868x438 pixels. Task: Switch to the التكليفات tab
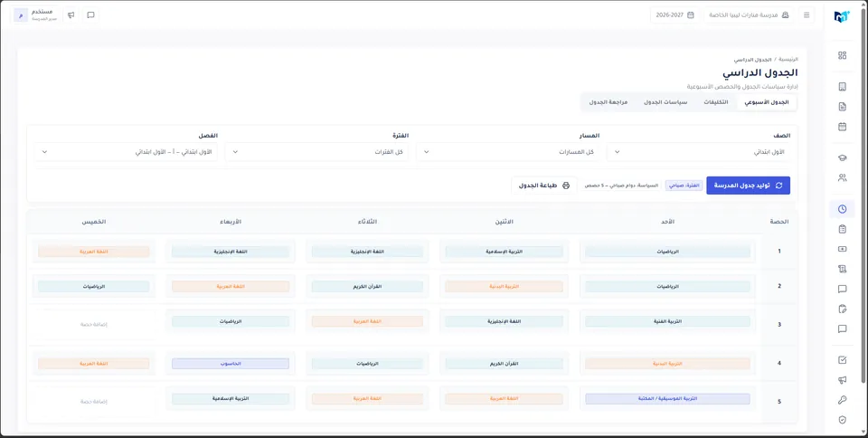[x=715, y=102]
